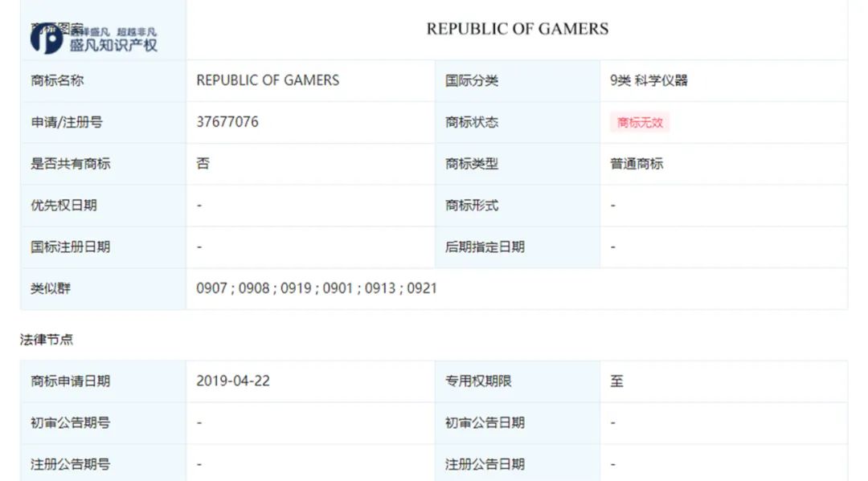This screenshot has width=868, height=481.
Task: Select application date 2019-04-22
Action: 233,381
